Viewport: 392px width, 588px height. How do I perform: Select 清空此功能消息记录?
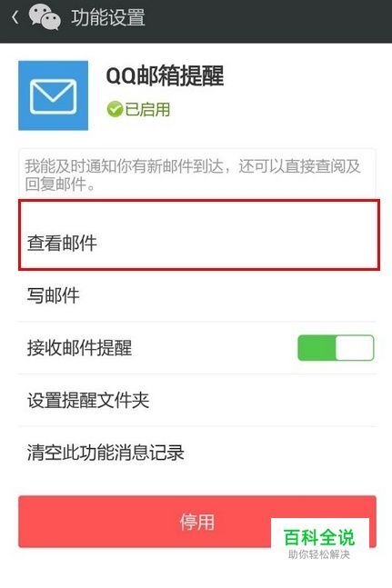click(x=197, y=453)
